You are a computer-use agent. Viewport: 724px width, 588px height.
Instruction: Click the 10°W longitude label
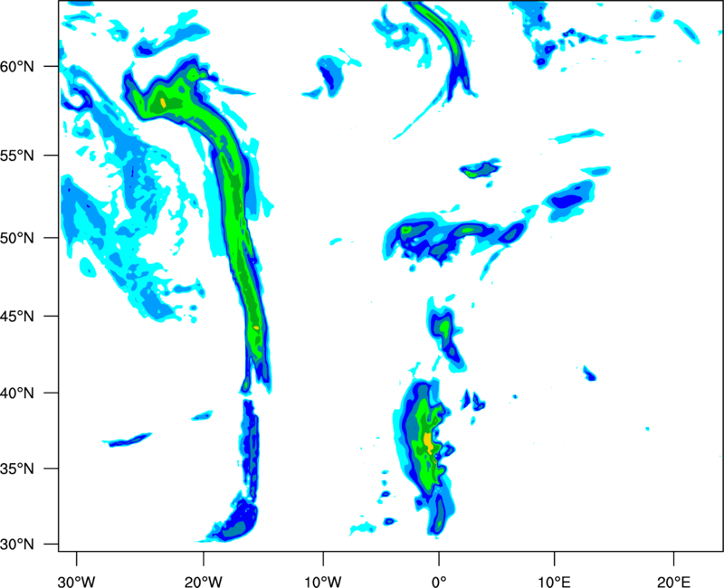click(323, 582)
